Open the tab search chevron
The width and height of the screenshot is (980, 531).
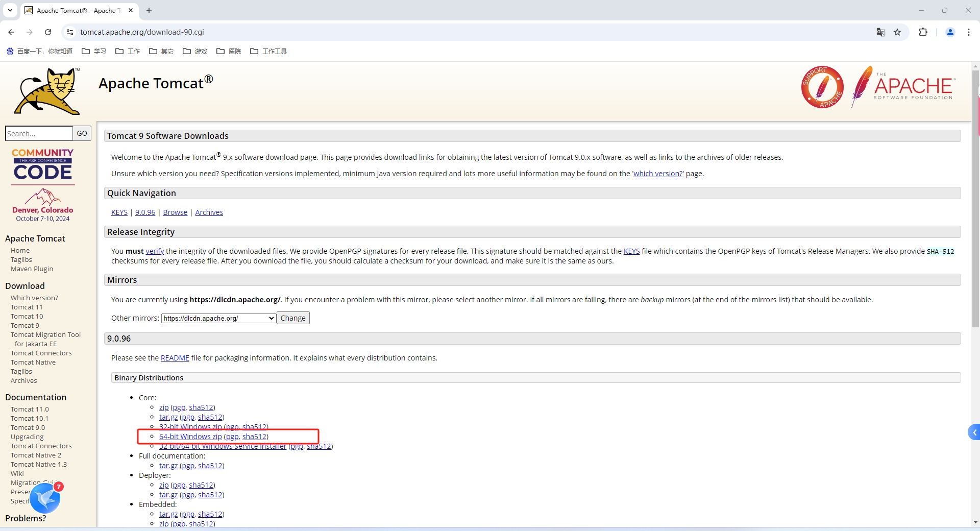[x=10, y=10]
